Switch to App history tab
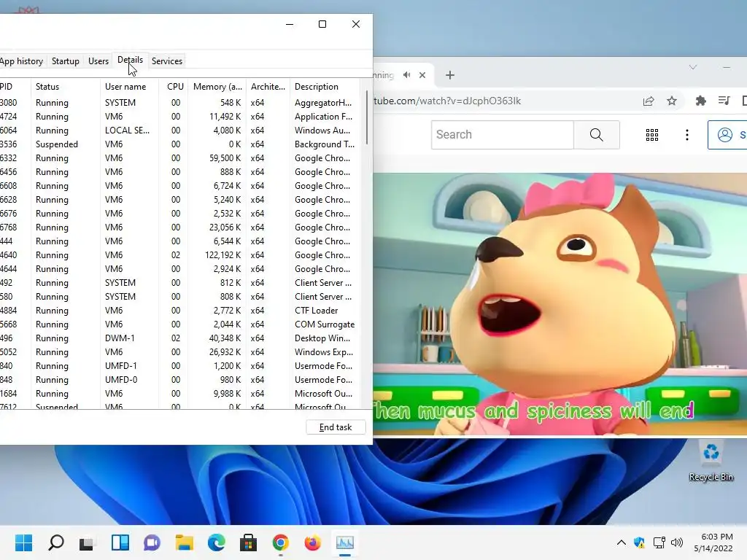The image size is (747, 560). coord(21,61)
